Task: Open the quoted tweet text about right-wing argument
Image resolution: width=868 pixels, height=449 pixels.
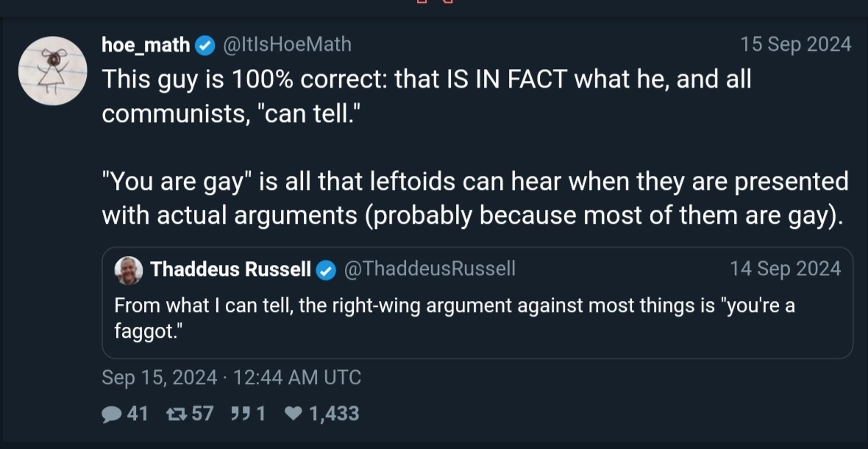Action: pos(454,318)
